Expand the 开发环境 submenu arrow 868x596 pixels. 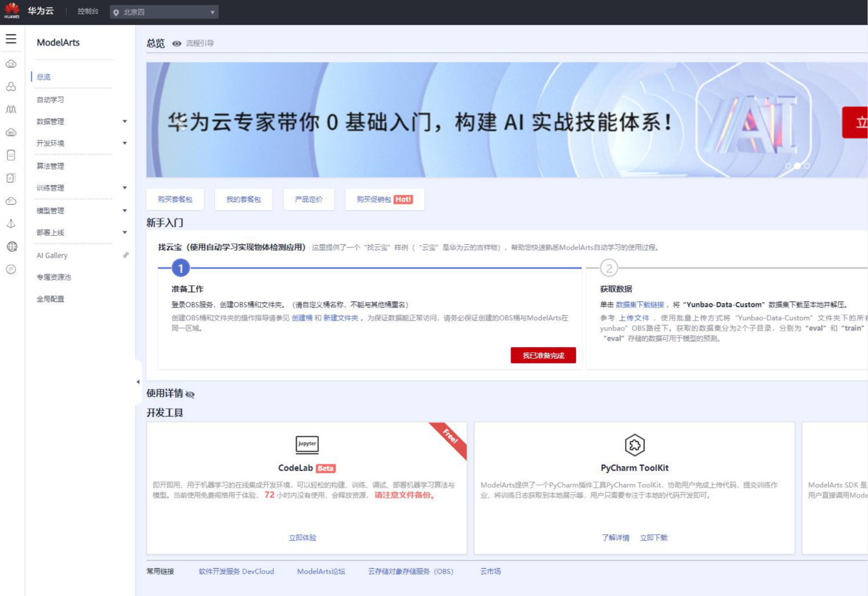(125, 143)
